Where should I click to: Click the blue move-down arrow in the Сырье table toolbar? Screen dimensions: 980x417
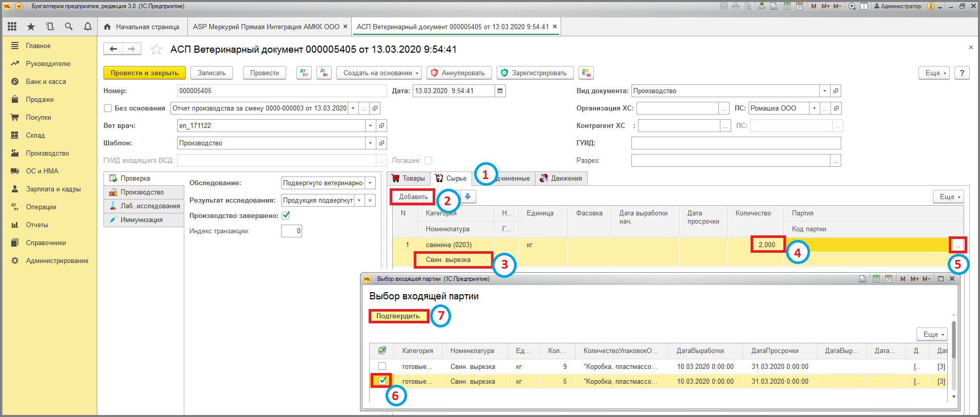coord(468,196)
